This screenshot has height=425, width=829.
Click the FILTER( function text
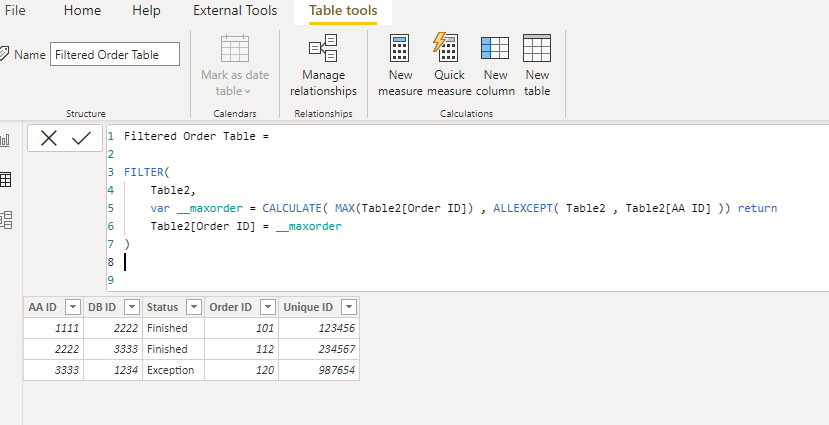pos(146,172)
